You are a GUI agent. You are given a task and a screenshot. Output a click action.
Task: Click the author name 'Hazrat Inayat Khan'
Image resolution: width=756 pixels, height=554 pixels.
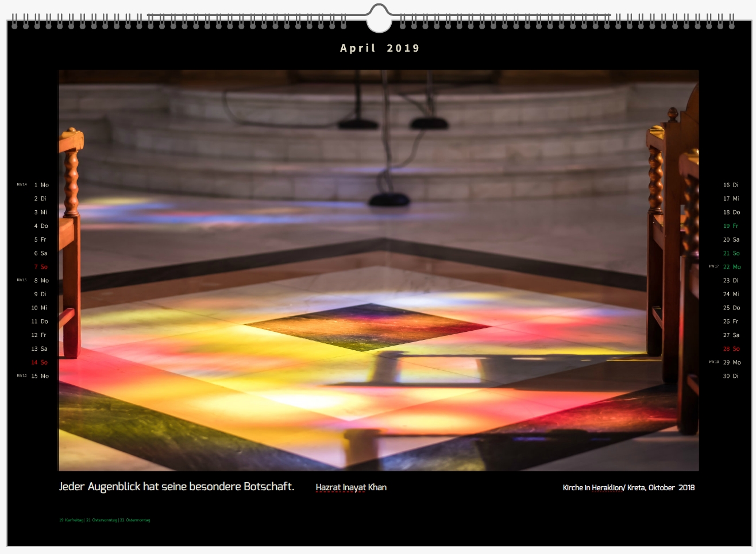pos(351,487)
